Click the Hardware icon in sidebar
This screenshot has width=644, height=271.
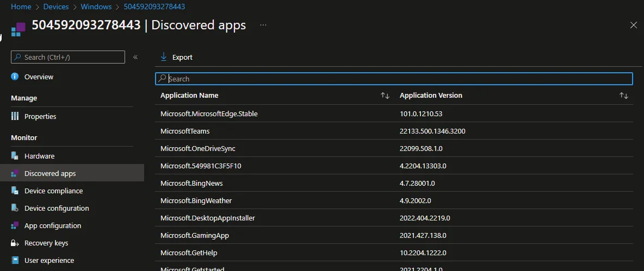pos(15,156)
